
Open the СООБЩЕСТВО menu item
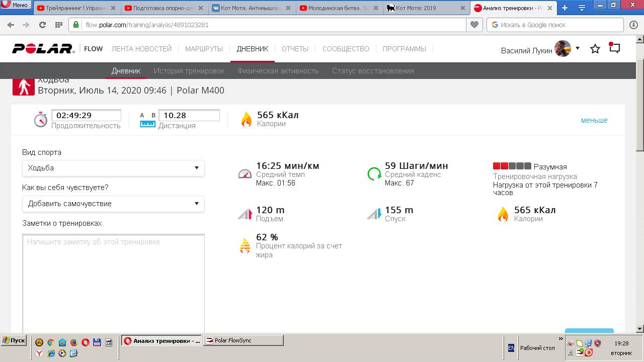pyautogui.click(x=346, y=49)
